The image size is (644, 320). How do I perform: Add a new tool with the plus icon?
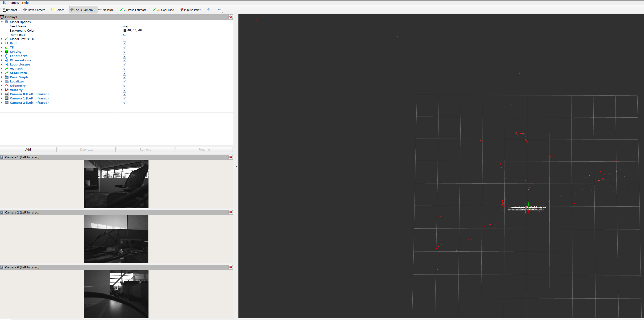tap(209, 10)
